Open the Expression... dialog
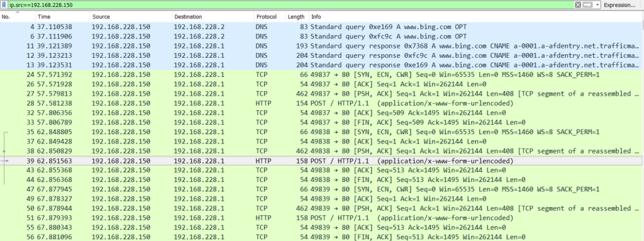 pyautogui.click(x=619, y=5)
